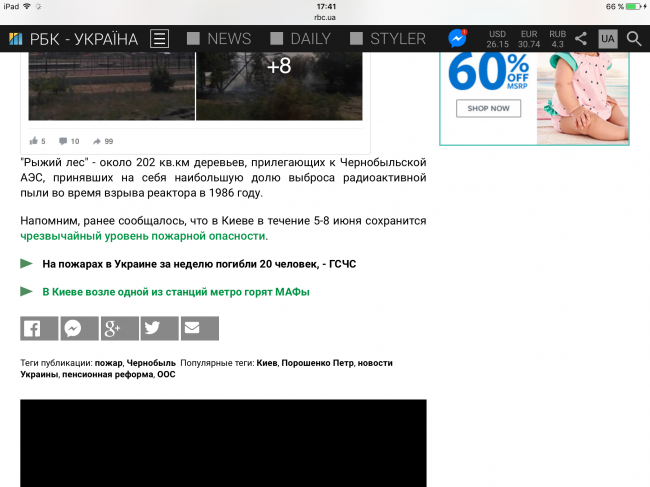The width and height of the screenshot is (650, 487).
Task: Open the hamburger menu icon
Action: pos(160,39)
